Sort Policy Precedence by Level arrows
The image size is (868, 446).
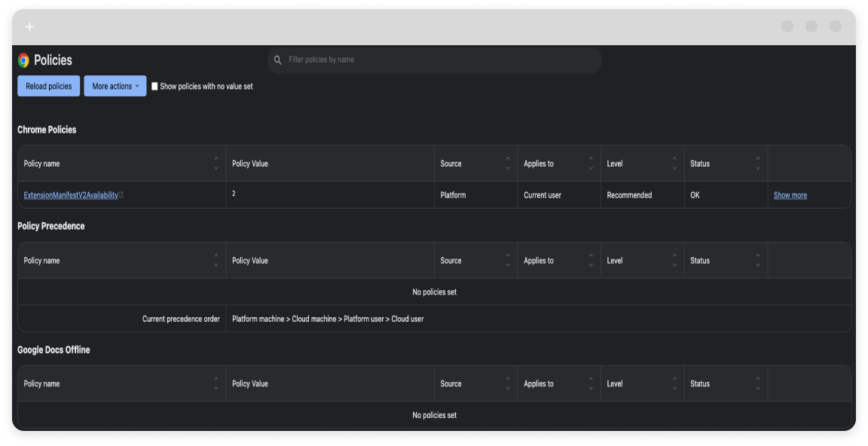(674, 260)
